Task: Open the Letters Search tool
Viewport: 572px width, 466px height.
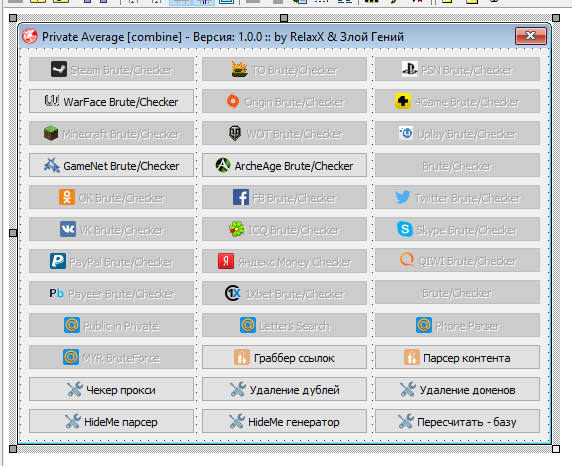Action: pos(284,325)
